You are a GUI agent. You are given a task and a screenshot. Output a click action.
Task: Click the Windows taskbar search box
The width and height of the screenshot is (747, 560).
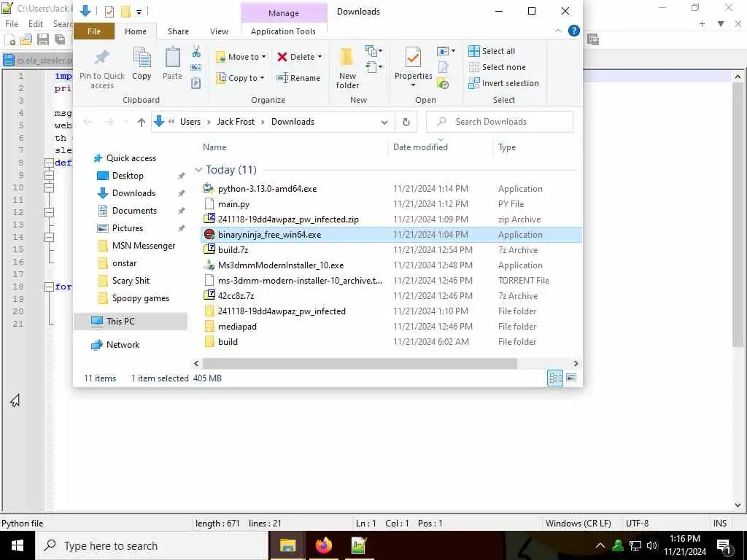point(152,545)
